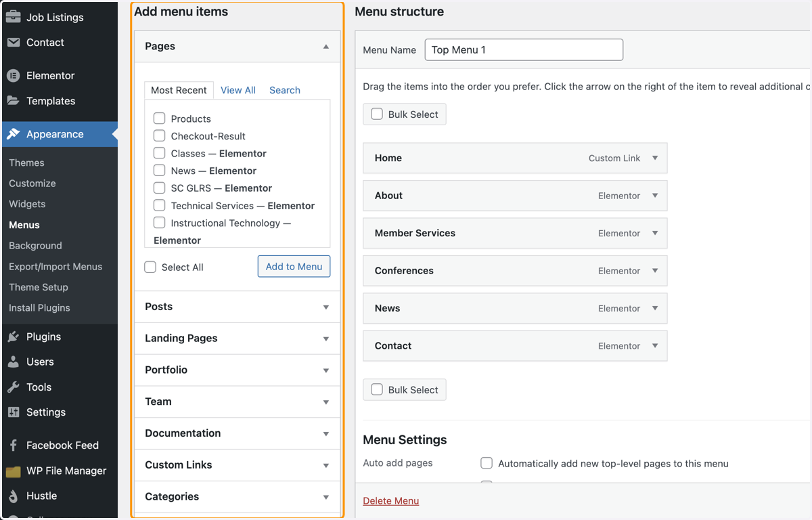Click the Templates folder icon
The width and height of the screenshot is (812, 520).
[x=14, y=101]
